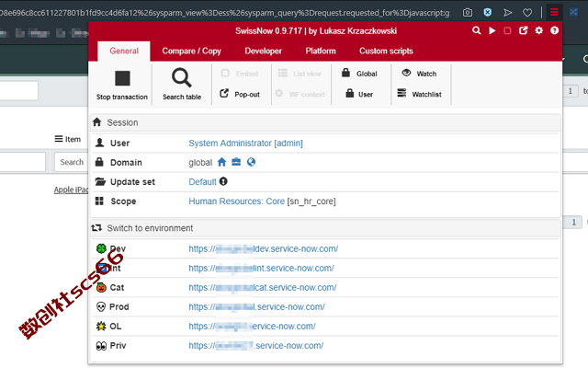Open Human Resources: Core scope link

[237, 201]
